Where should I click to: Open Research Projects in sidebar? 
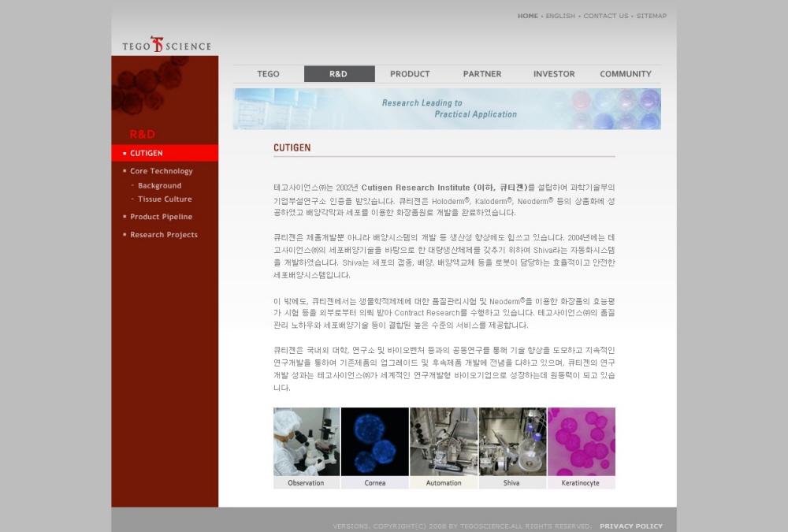(x=164, y=235)
